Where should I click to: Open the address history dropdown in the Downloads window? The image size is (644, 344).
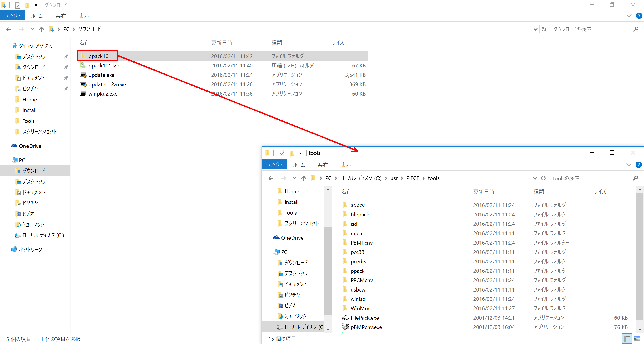(535, 29)
